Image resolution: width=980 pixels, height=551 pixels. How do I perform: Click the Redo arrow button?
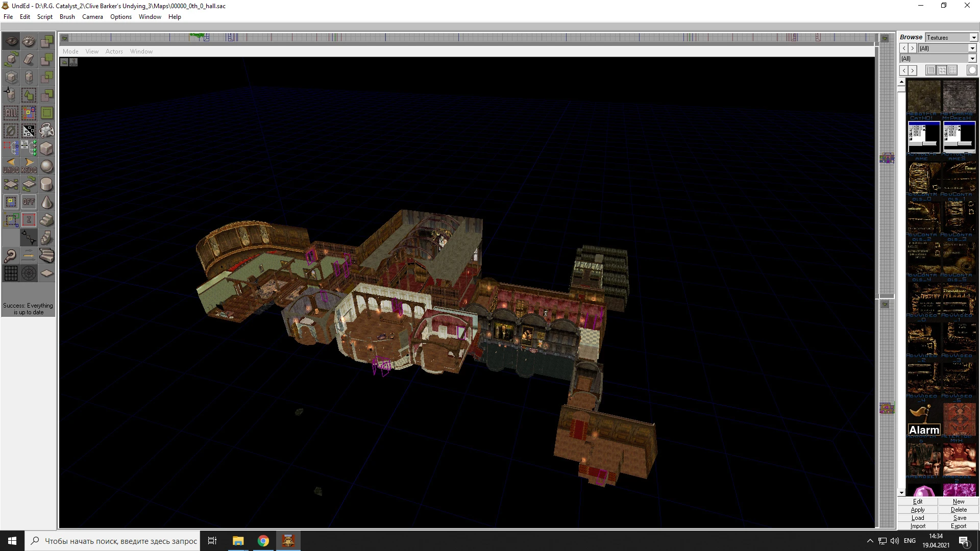(29, 166)
